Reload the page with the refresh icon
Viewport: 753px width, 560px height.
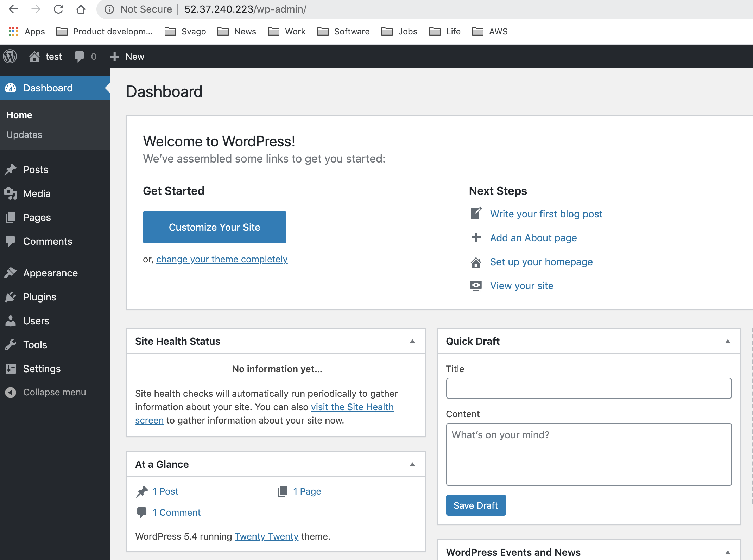pyautogui.click(x=58, y=9)
